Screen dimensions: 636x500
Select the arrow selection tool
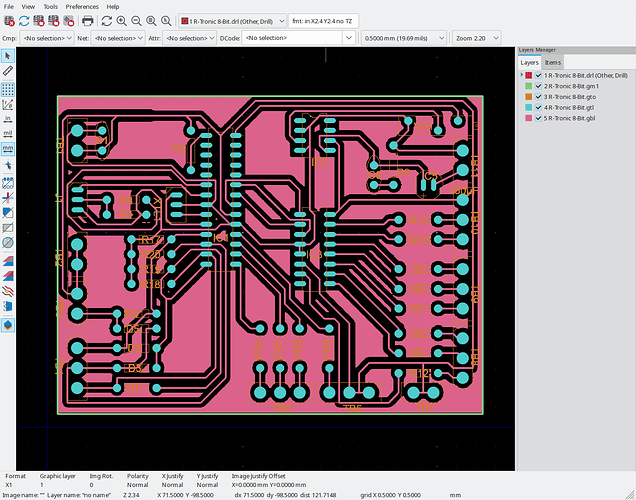[8, 55]
